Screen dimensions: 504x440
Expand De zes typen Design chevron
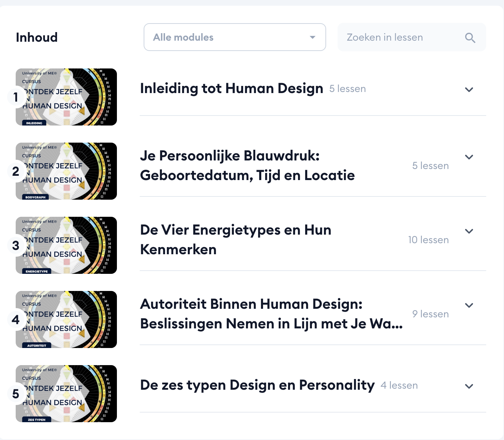tap(469, 386)
